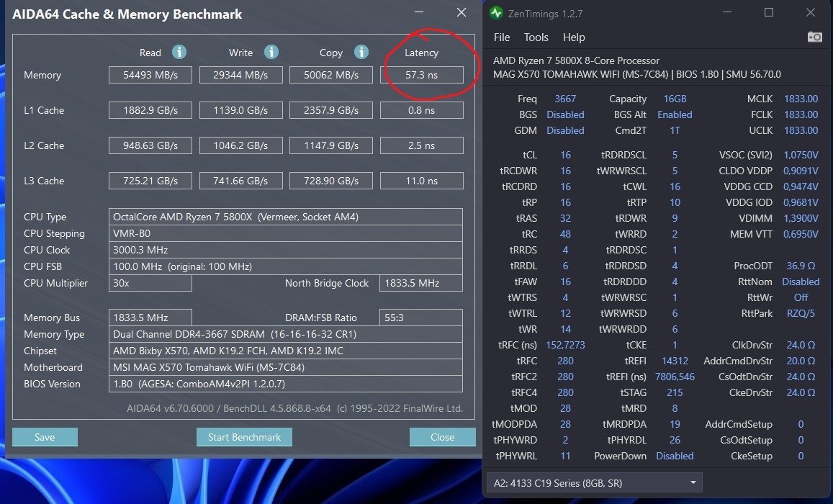Image resolution: width=833 pixels, height=504 pixels.
Task: Maximize the ZenTimings window
Action: pos(769,13)
